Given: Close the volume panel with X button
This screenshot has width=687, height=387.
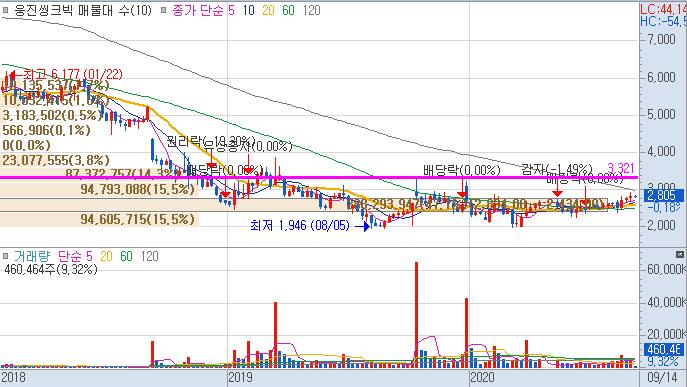Looking at the screenshot, I should tap(680, 254).
